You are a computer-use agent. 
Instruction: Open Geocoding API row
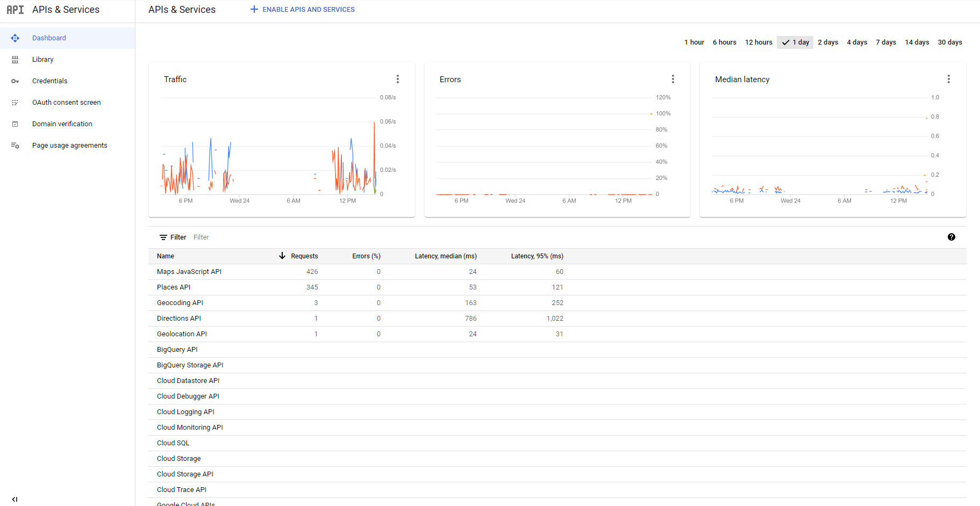557,303
